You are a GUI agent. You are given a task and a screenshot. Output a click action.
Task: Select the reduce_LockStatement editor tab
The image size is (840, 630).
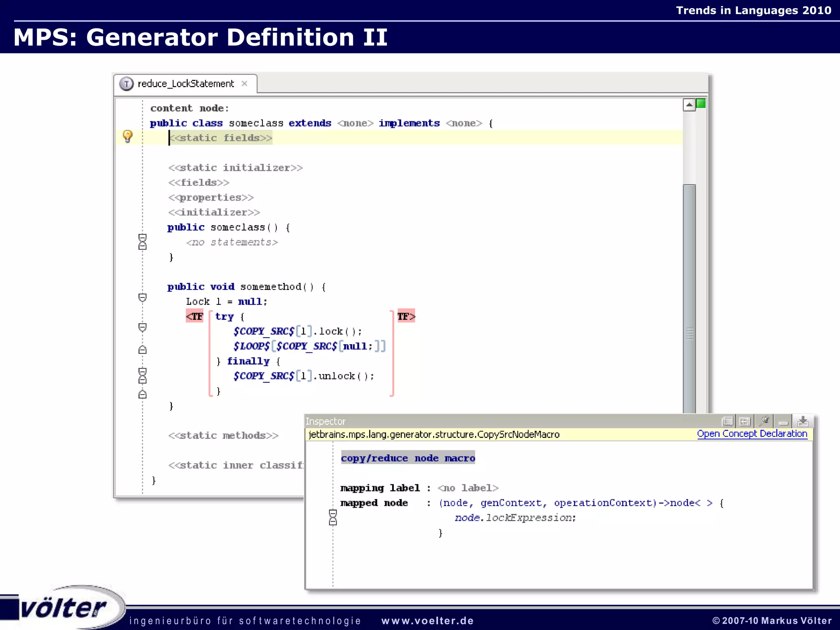tap(185, 84)
